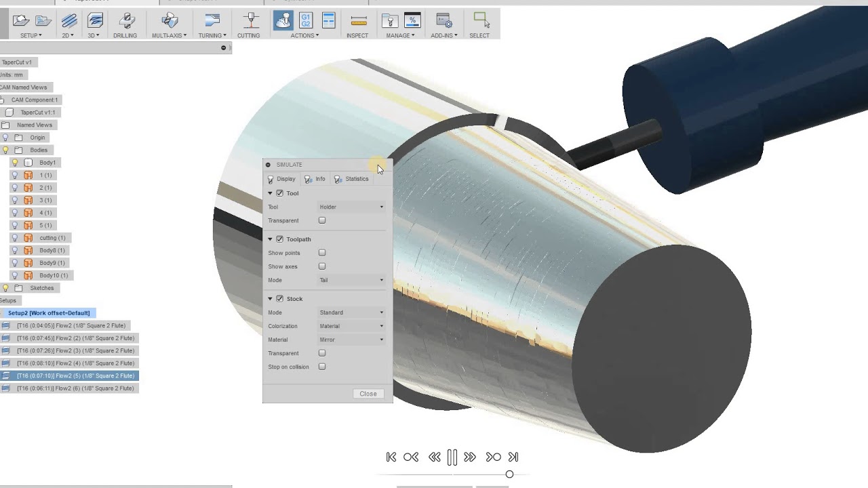
Task: Select the Turning operation icon
Action: [212, 20]
